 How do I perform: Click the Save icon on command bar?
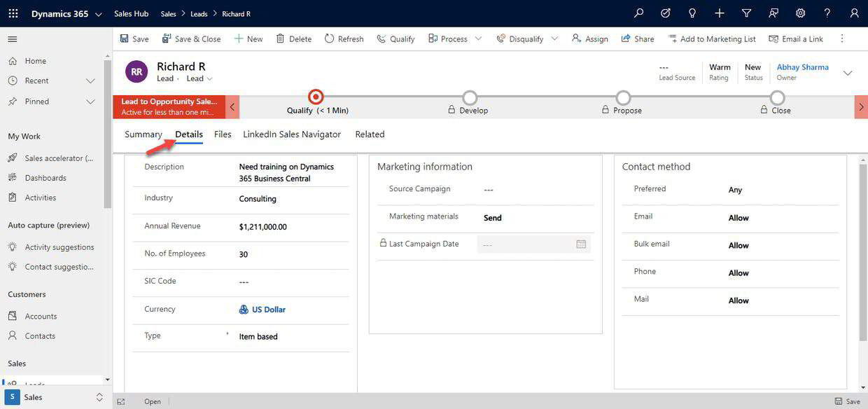coord(123,39)
